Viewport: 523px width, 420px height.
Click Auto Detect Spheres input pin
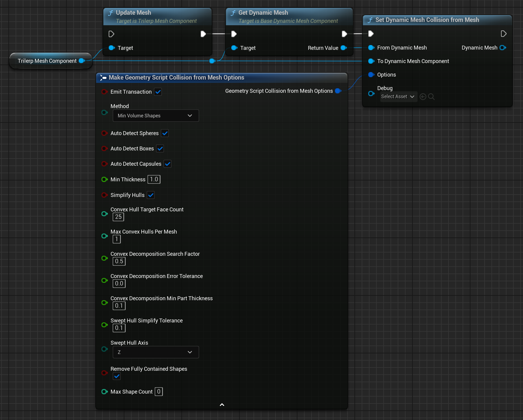click(x=105, y=133)
